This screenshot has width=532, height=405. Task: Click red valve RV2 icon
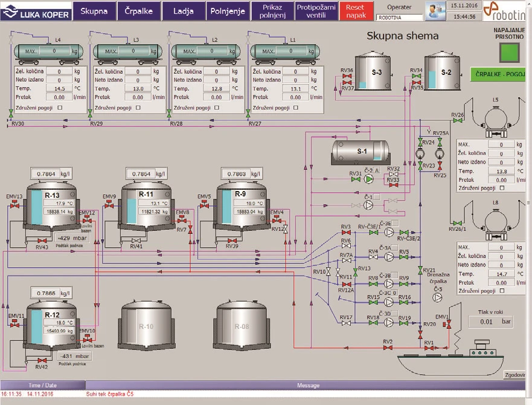click(388, 348)
